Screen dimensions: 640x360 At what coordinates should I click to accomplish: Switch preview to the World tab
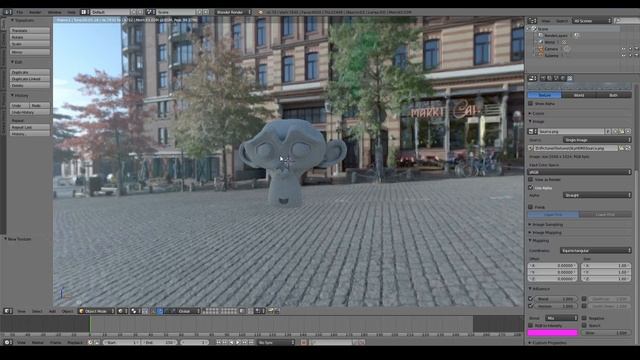point(579,95)
